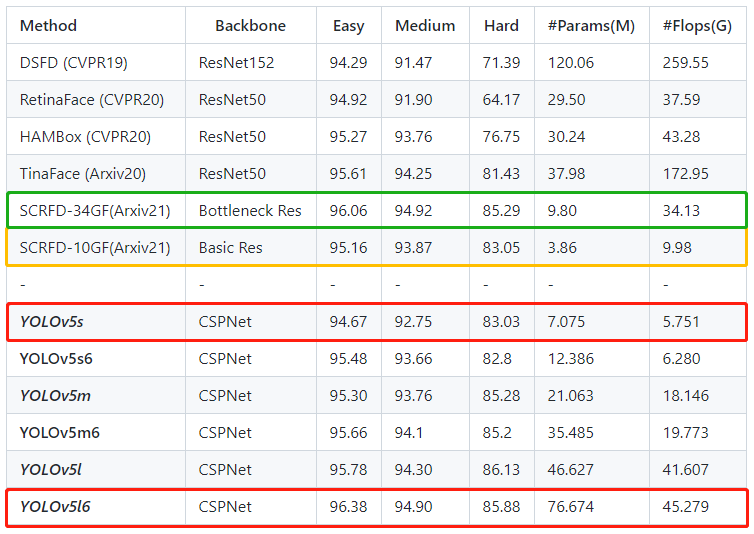Image resolution: width=754 pixels, height=534 pixels.
Task: Click the Medium value 94.1
Action: pos(409,433)
